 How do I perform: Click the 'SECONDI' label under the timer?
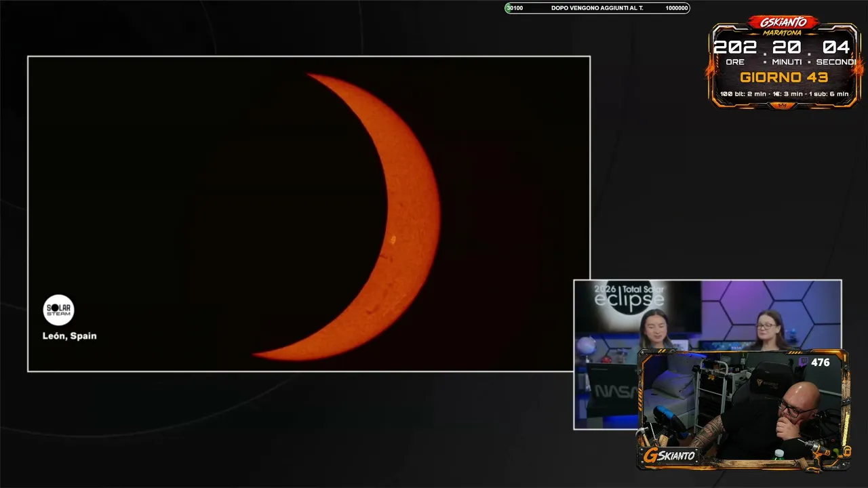point(836,62)
